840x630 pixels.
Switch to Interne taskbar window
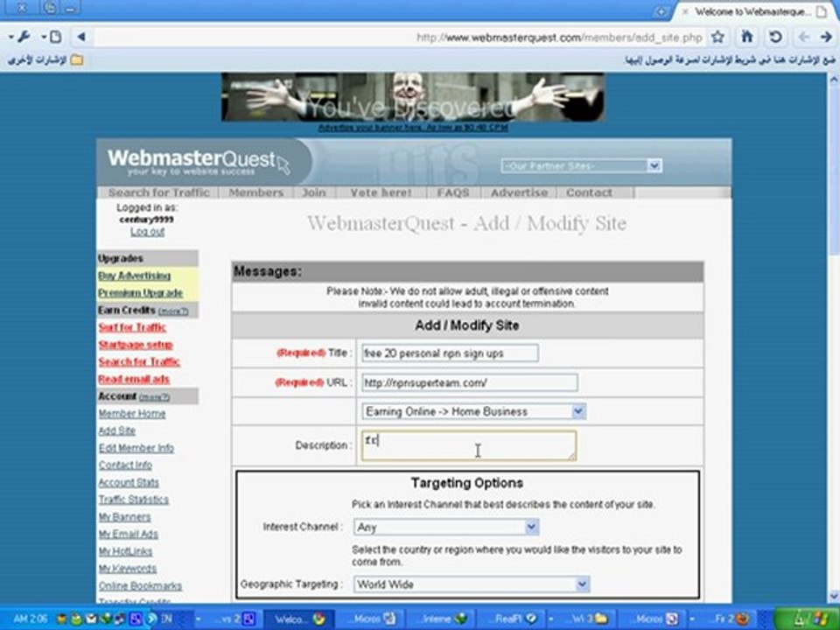[x=441, y=619]
